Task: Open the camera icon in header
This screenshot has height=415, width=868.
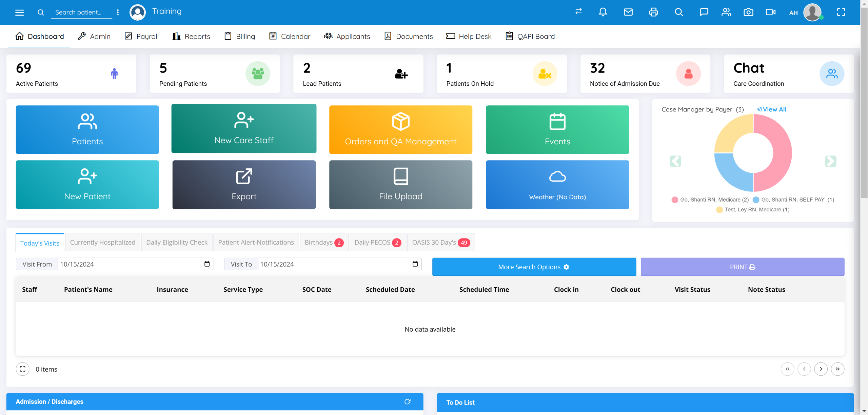Action: point(748,12)
